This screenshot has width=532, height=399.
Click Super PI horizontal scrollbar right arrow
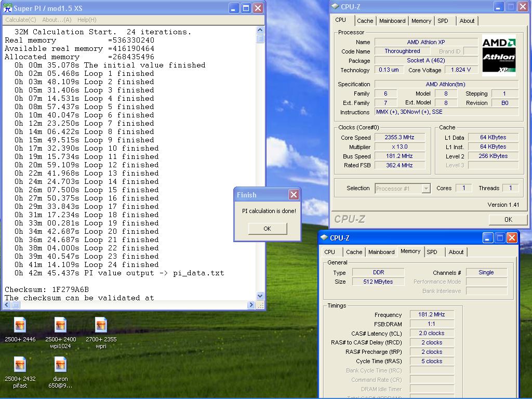251,305
